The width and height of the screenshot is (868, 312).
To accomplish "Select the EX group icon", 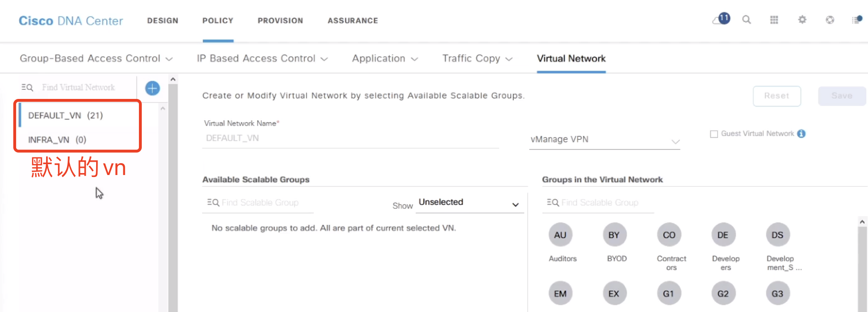I will point(614,293).
